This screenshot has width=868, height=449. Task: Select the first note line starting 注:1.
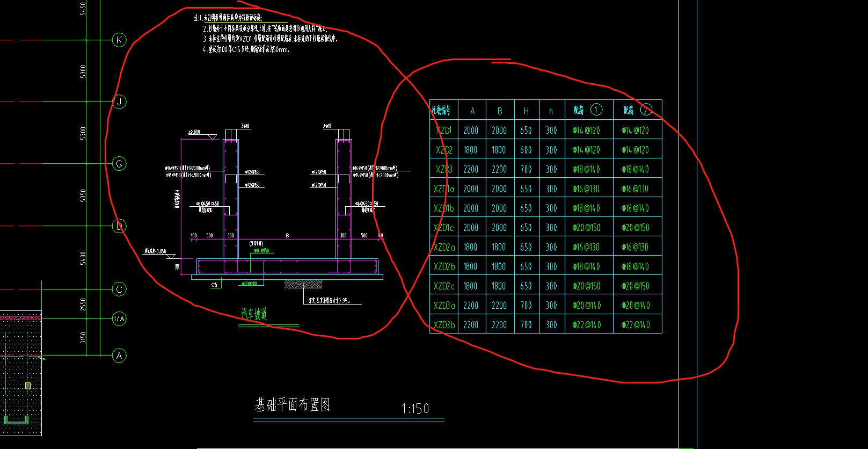(x=228, y=18)
